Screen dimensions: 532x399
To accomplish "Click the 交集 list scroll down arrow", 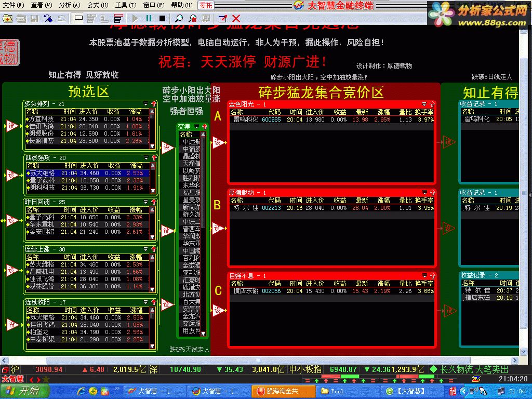I will coord(203,334).
